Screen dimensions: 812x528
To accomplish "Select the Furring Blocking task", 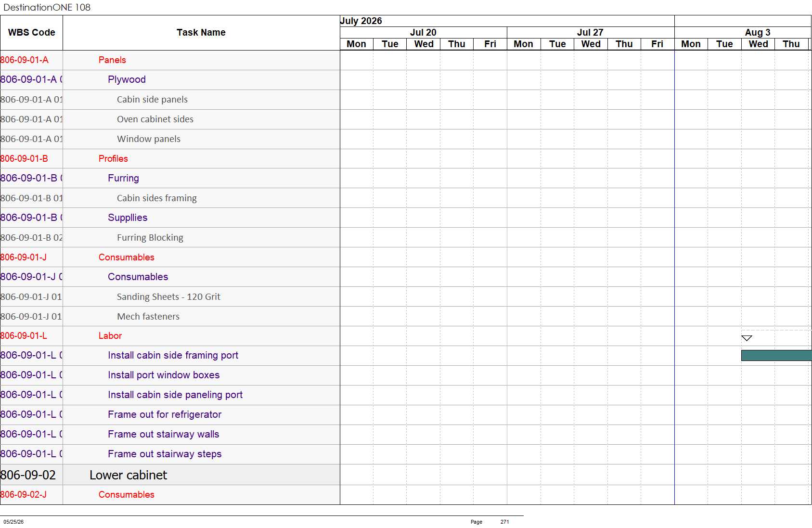I will click(150, 238).
